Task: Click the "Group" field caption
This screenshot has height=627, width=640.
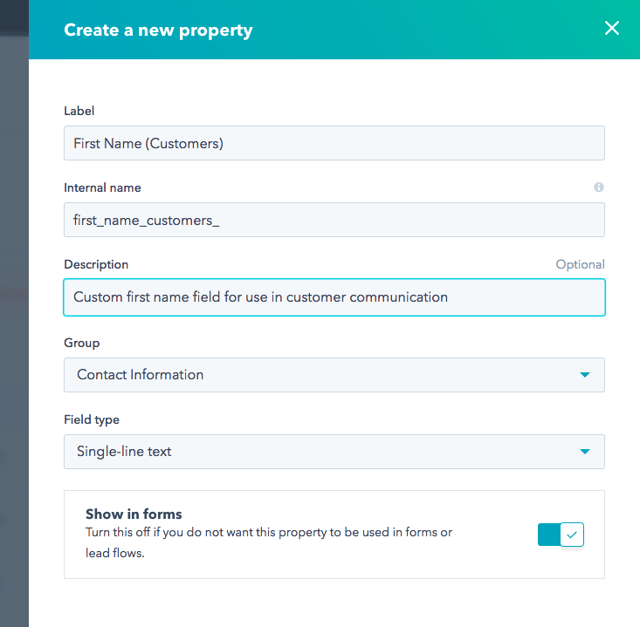Action: [82, 342]
